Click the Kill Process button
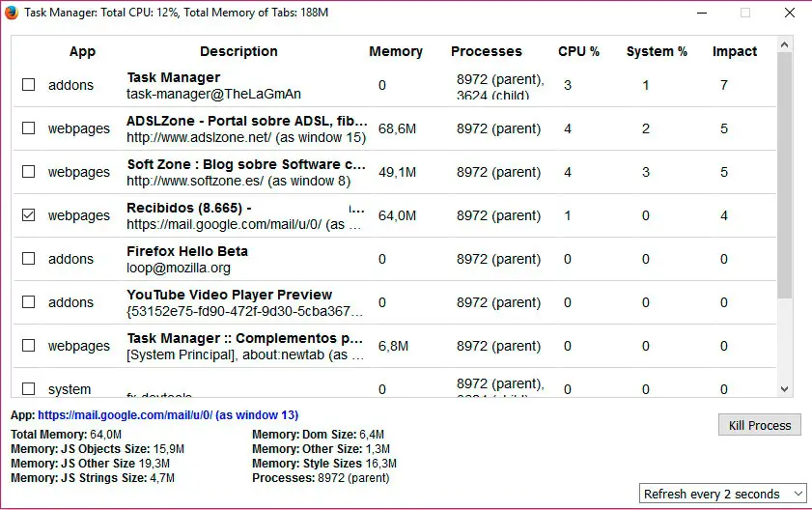The height and width of the screenshot is (510, 812). [759, 425]
